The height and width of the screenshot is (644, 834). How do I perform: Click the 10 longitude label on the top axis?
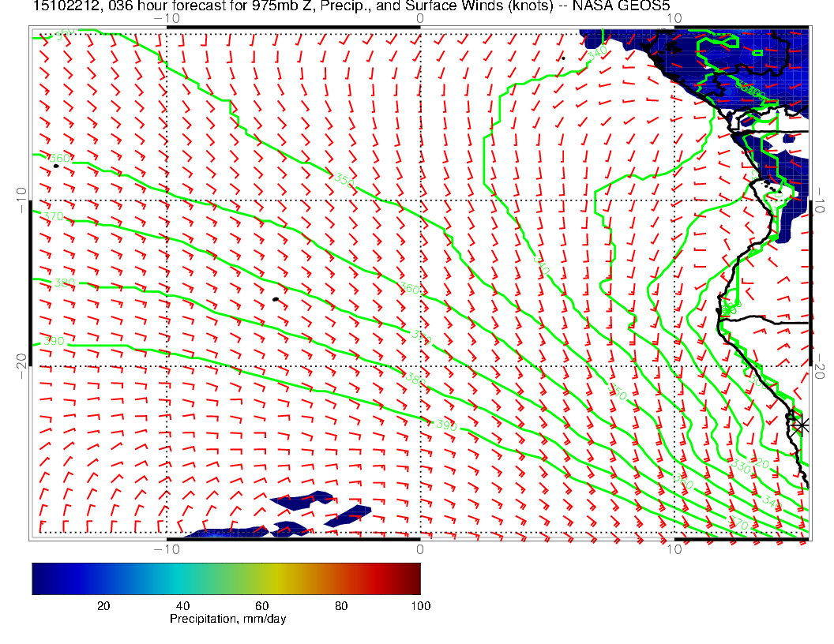coord(674,19)
